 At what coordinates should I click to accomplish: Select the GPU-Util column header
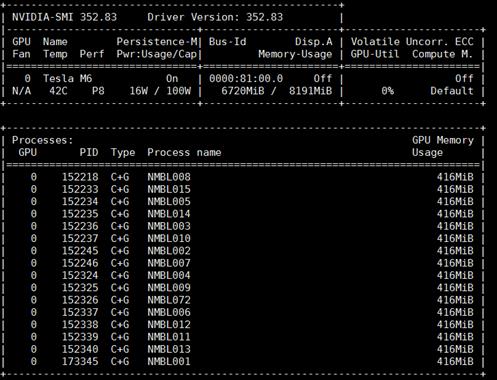(x=375, y=54)
